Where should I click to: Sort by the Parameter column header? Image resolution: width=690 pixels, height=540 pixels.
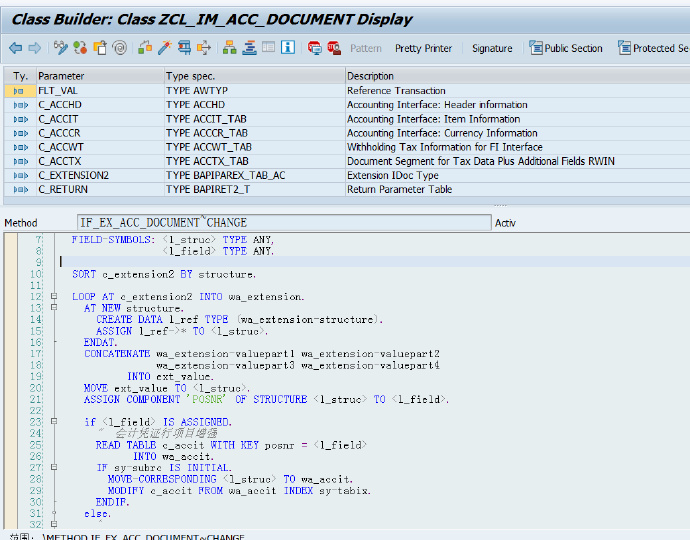click(100, 76)
